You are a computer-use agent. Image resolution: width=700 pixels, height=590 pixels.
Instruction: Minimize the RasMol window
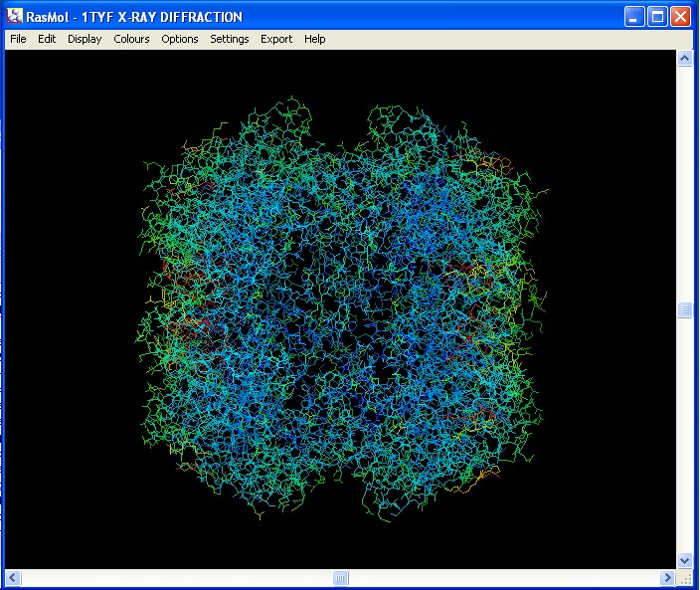pyautogui.click(x=634, y=17)
